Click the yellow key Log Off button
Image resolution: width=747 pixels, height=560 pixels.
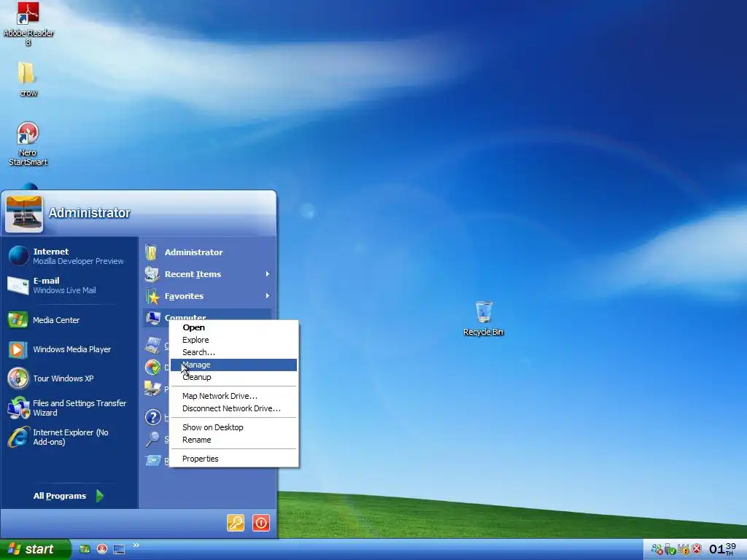pyautogui.click(x=236, y=523)
